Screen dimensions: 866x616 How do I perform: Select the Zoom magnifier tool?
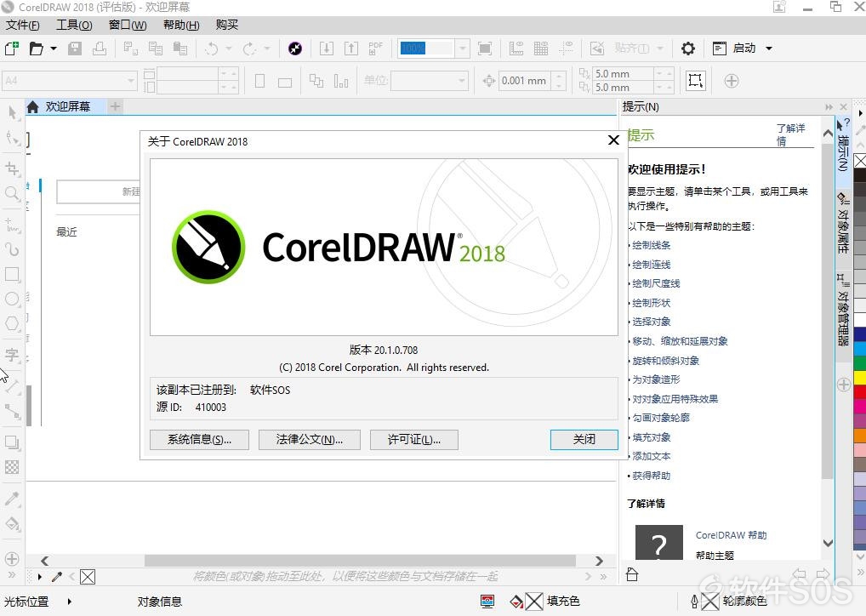(12, 193)
